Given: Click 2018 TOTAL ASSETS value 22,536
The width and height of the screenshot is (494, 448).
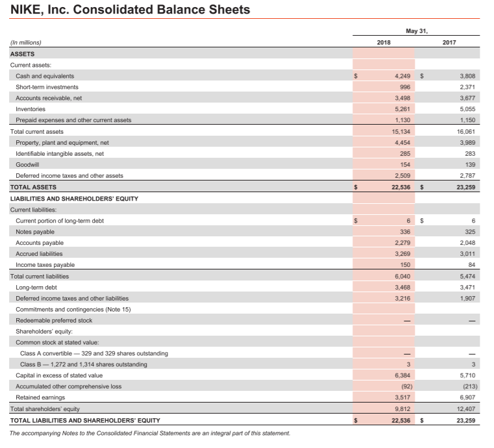Looking at the screenshot, I should 401,187.
